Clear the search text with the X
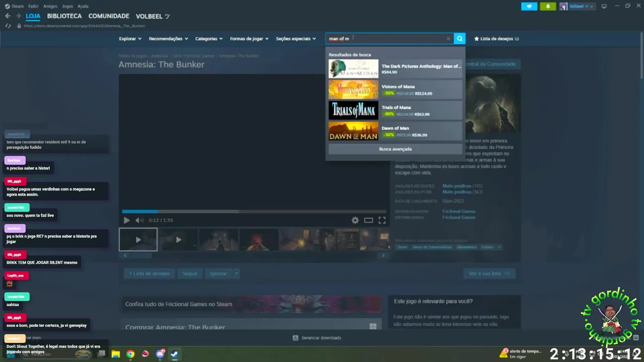Screen dimensions: 644x362 click(x=448, y=39)
